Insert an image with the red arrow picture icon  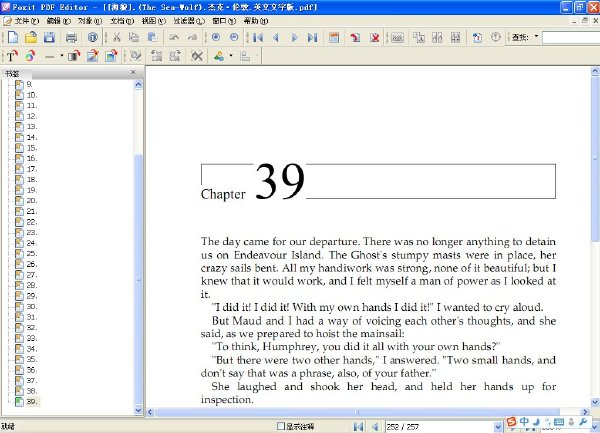[92, 56]
